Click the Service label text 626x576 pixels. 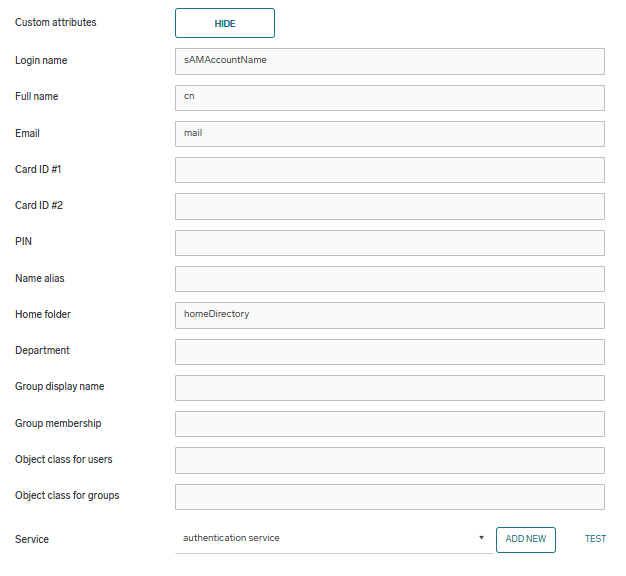(32, 540)
